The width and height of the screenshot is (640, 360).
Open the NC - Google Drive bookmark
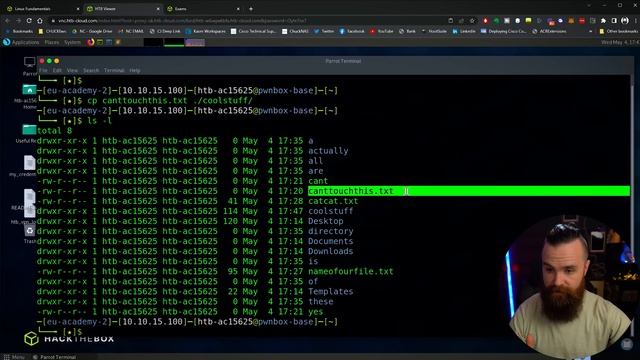click(x=92, y=31)
